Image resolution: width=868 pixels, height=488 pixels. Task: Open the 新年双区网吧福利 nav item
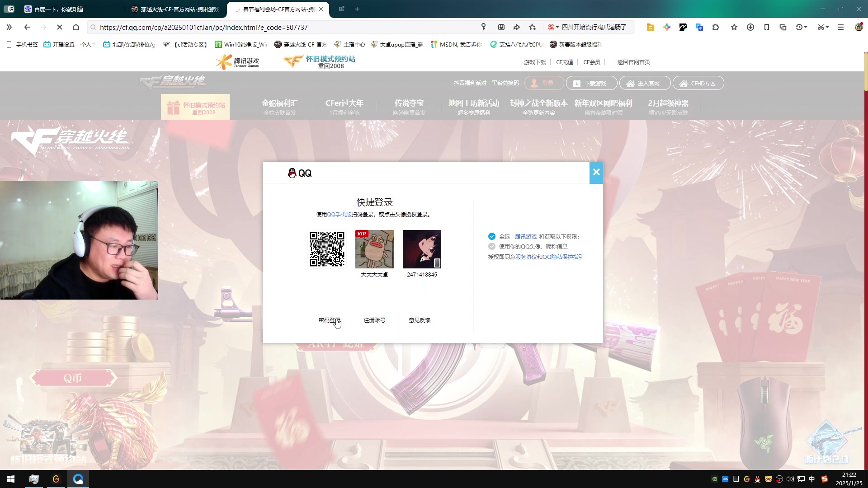[604, 107]
